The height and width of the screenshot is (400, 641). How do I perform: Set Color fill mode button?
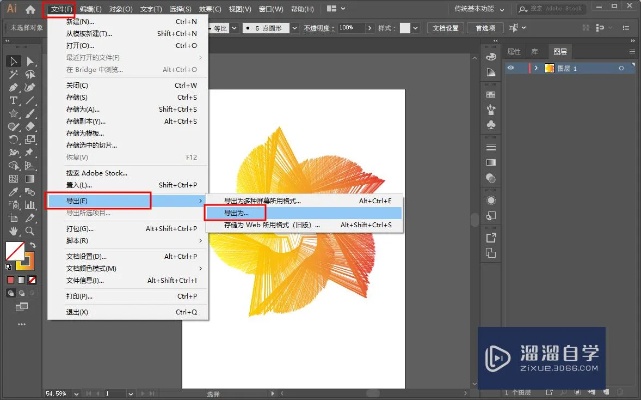[x=11, y=280]
